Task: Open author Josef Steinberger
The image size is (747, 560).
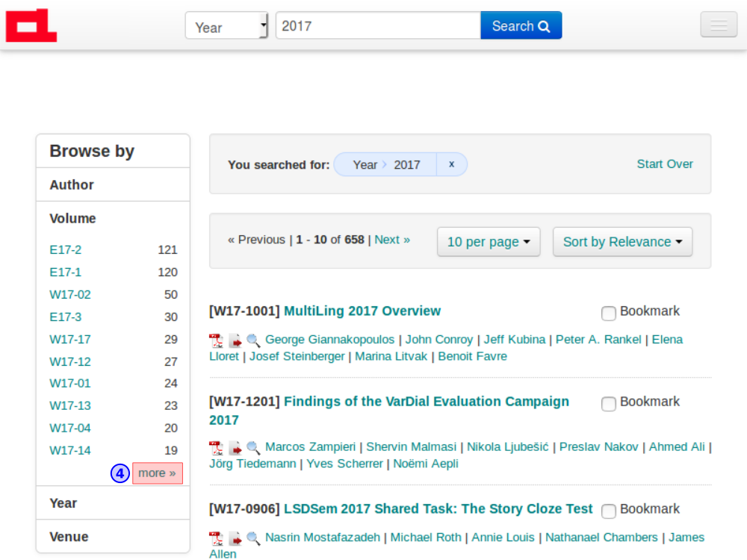Action: 297,356
